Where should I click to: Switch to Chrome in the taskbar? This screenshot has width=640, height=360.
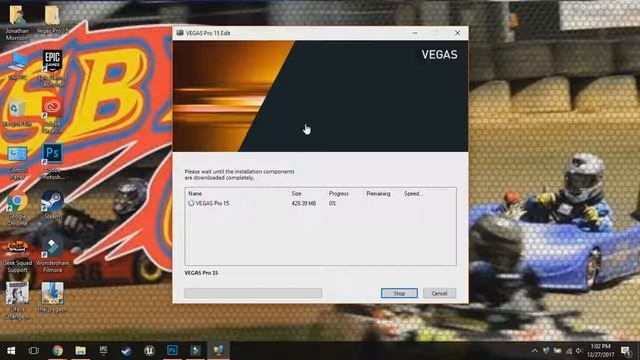pos(57,351)
